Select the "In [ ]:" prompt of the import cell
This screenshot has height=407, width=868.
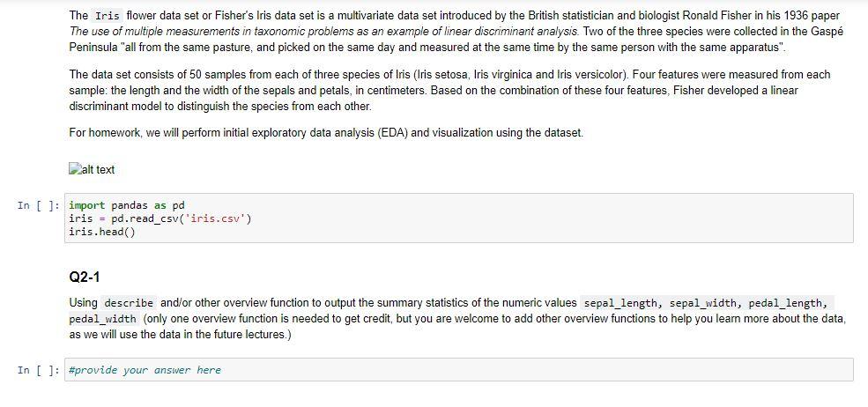(39, 205)
